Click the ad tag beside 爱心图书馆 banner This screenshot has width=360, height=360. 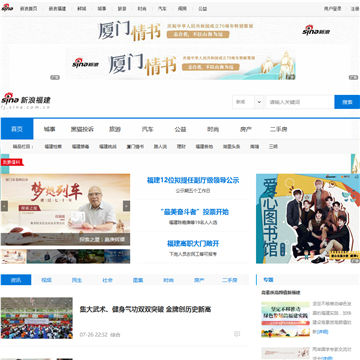point(355,261)
